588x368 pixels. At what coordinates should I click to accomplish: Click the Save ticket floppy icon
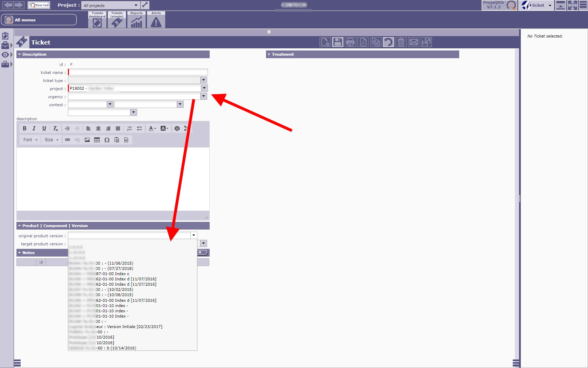click(x=337, y=42)
